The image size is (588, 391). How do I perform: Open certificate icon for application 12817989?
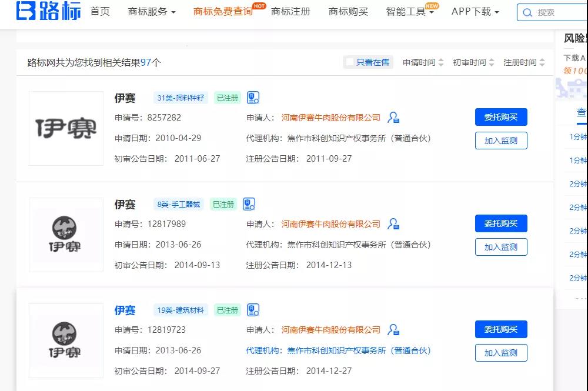point(249,204)
